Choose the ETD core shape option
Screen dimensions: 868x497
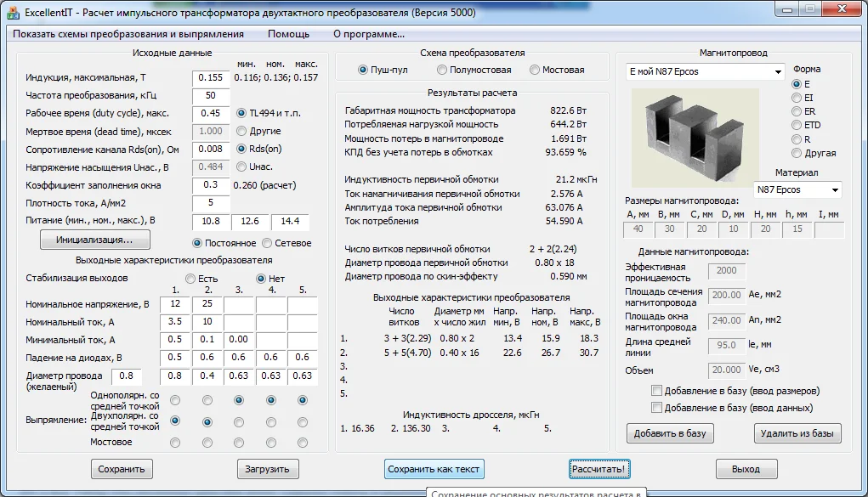pos(796,125)
